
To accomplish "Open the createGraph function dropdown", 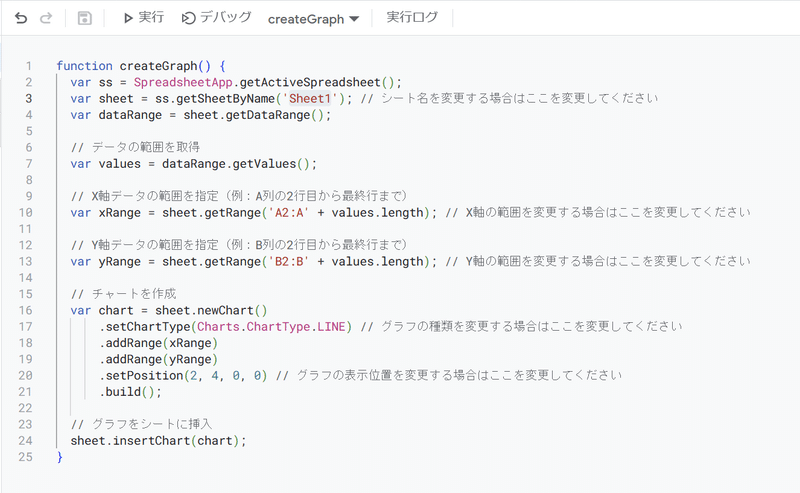I will coord(313,19).
